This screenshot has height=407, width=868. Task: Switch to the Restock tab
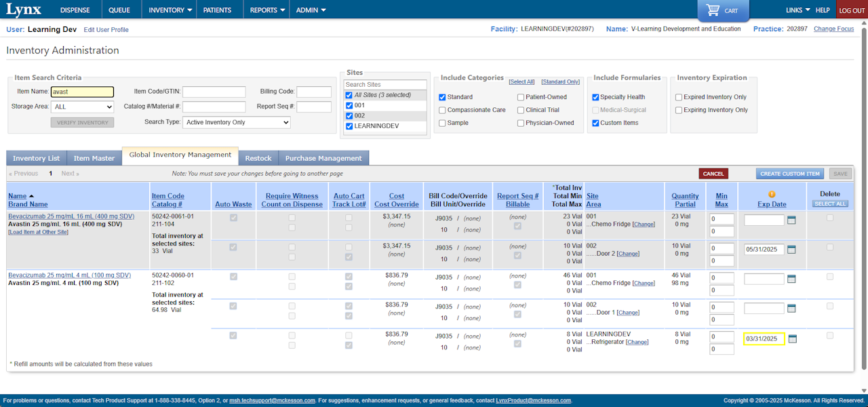coord(258,158)
